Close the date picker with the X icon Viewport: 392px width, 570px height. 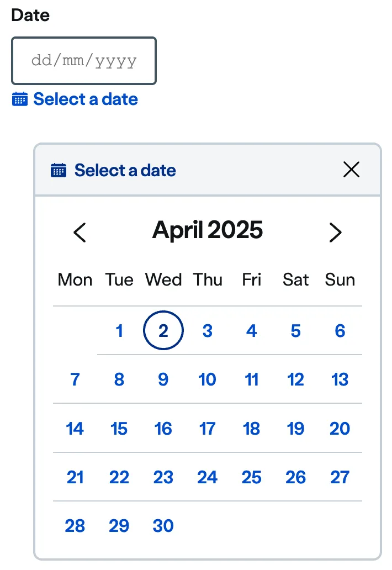coord(351,170)
